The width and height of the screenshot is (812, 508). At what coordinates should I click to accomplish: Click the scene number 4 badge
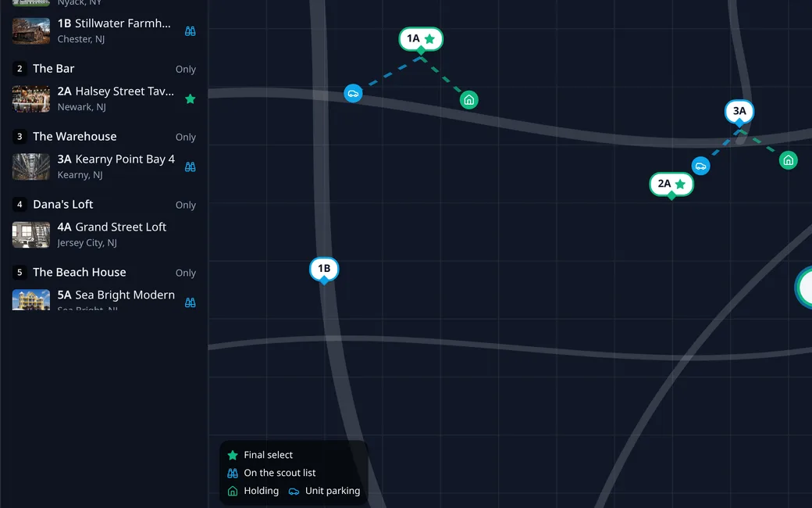click(x=20, y=204)
